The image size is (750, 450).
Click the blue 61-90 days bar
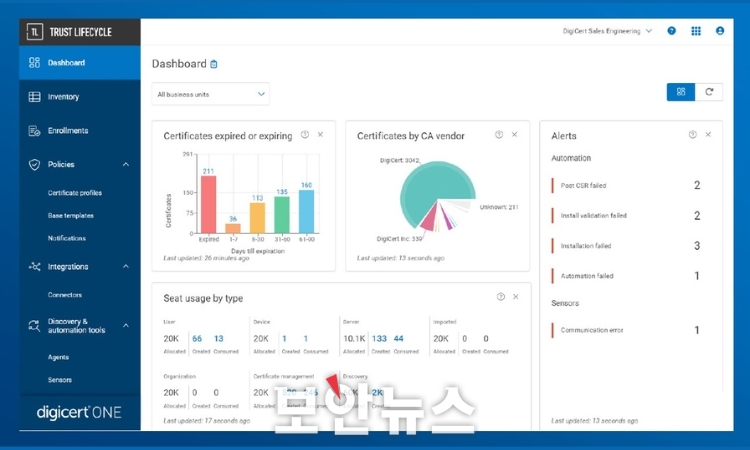(x=307, y=212)
